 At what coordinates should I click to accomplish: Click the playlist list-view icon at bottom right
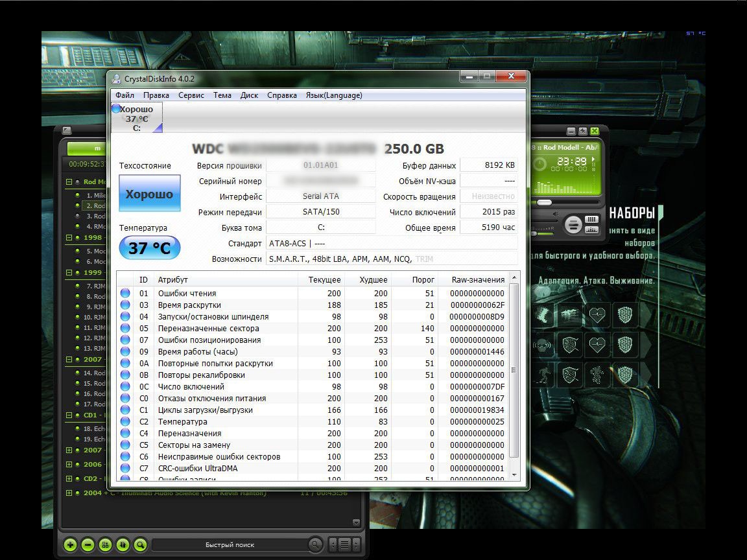344,544
